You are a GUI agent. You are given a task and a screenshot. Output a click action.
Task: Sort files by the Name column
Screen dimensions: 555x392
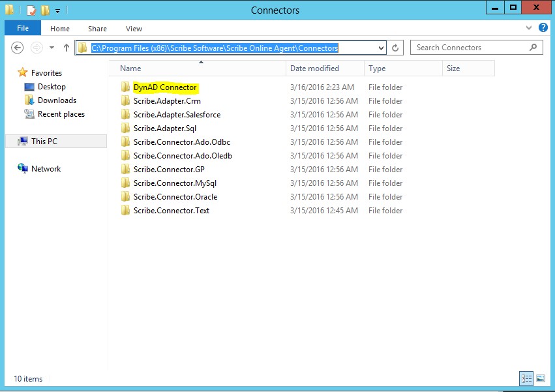tap(198, 68)
